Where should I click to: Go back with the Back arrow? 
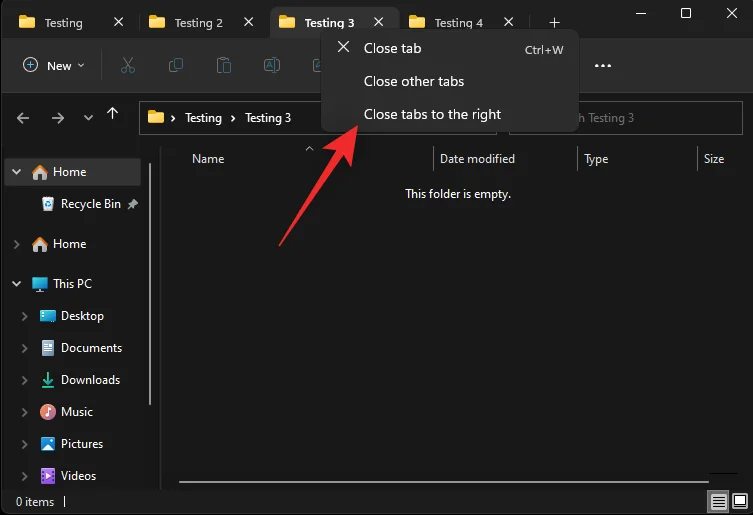pyautogui.click(x=24, y=117)
